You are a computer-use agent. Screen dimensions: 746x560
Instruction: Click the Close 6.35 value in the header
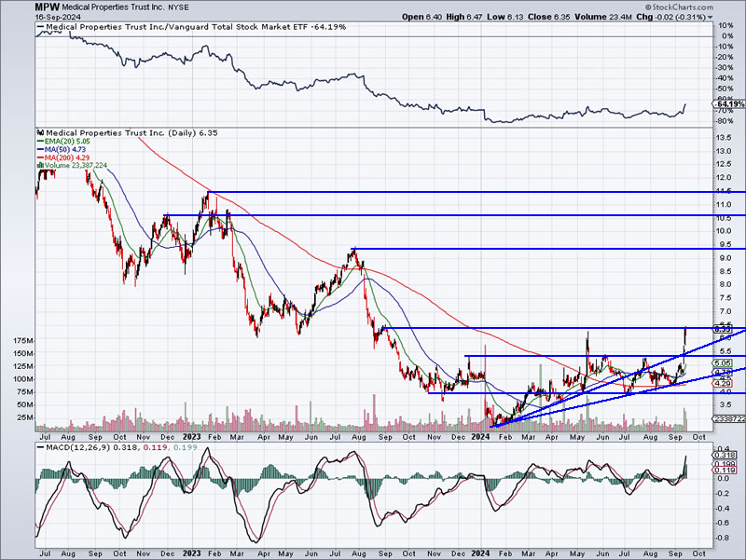[548, 17]
